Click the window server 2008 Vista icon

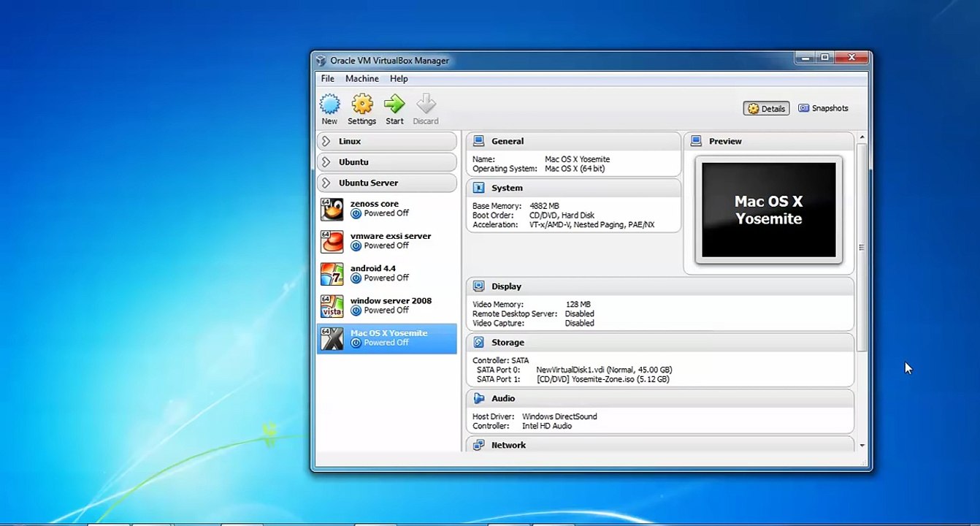click(x=332, y=306)
